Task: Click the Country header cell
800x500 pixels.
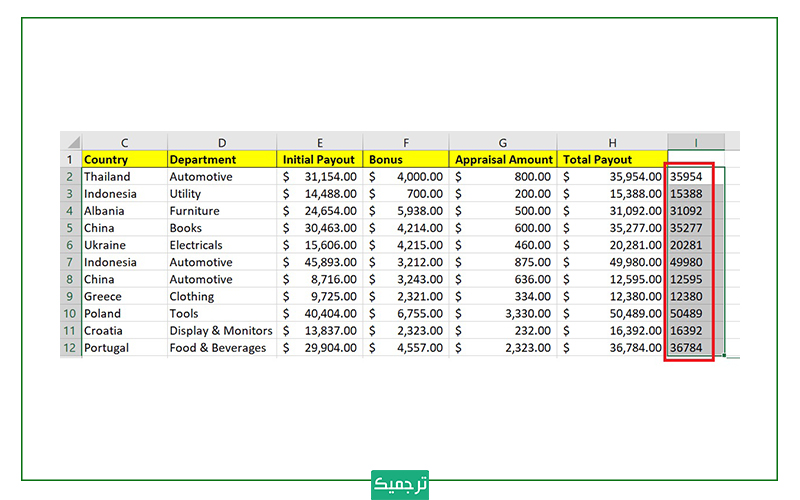Action: [x=124, y=159]
